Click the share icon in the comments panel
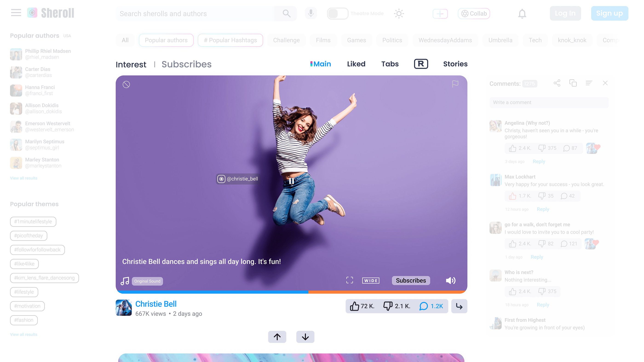 557,83
